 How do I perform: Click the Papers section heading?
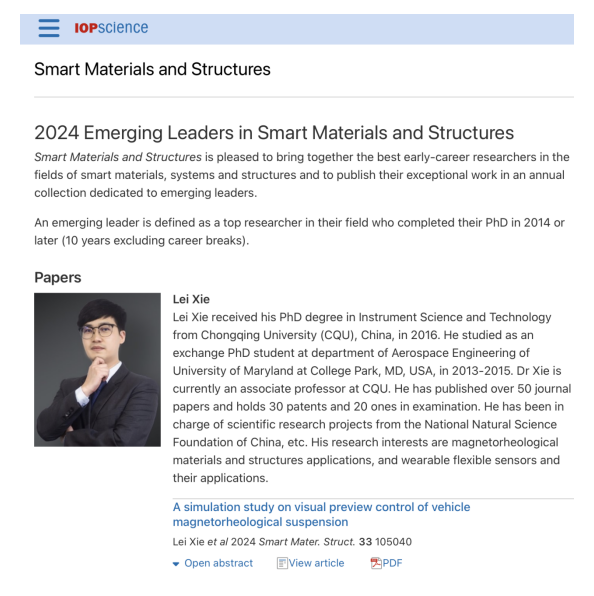(x=58, y=277)
